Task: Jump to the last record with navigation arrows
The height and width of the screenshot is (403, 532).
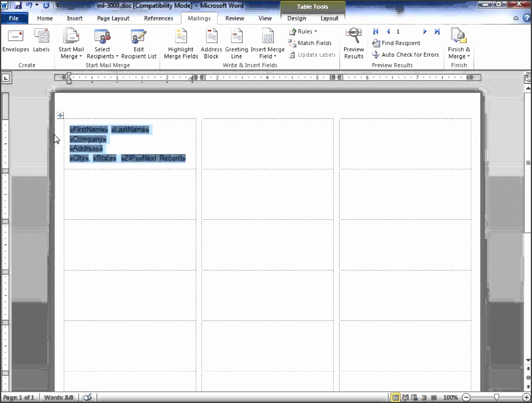Action: [437, 32]
